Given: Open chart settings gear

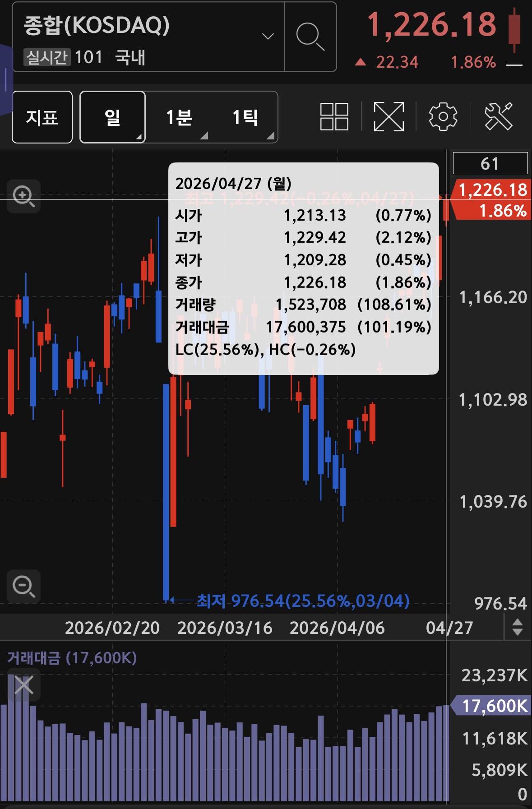Looking at the screenshot, I should [443, 117].
